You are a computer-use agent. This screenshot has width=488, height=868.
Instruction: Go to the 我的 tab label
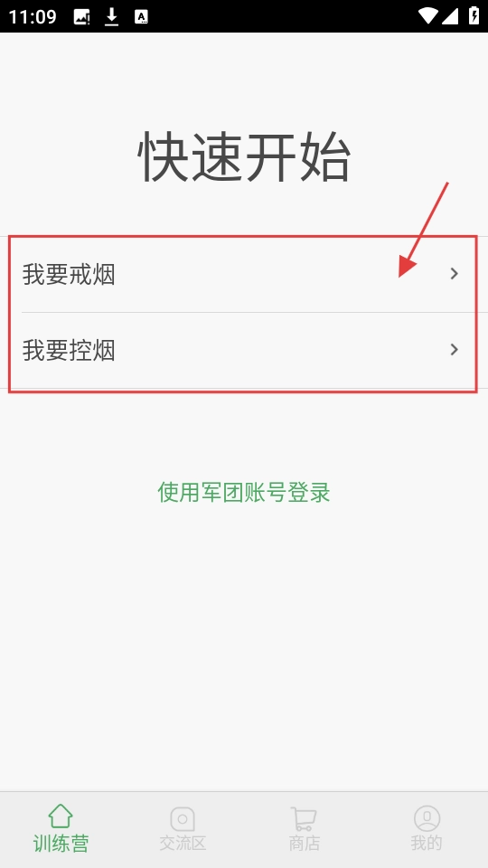click(x=427, y=843)
